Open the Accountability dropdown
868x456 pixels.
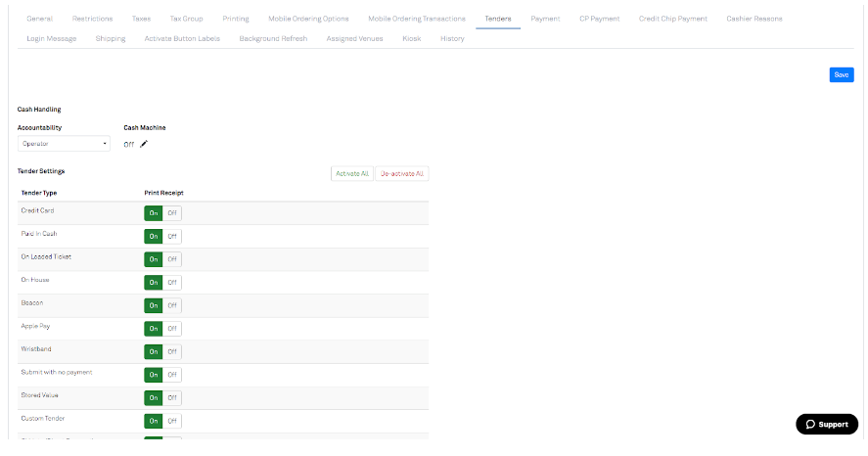pos(64,144)
